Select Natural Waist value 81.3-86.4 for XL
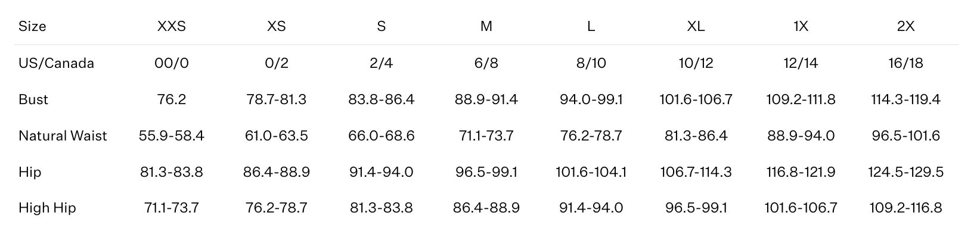Screen dimensions: 980x250 click(x=696, y=136)
